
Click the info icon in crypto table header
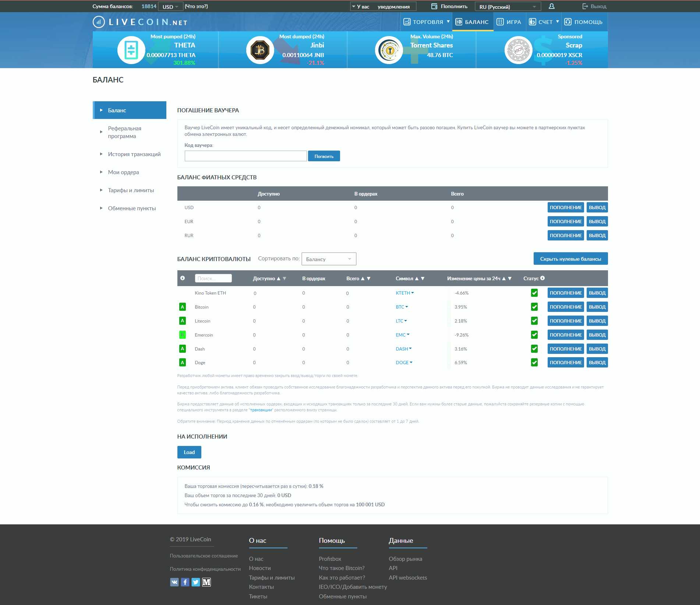[183, 278]
